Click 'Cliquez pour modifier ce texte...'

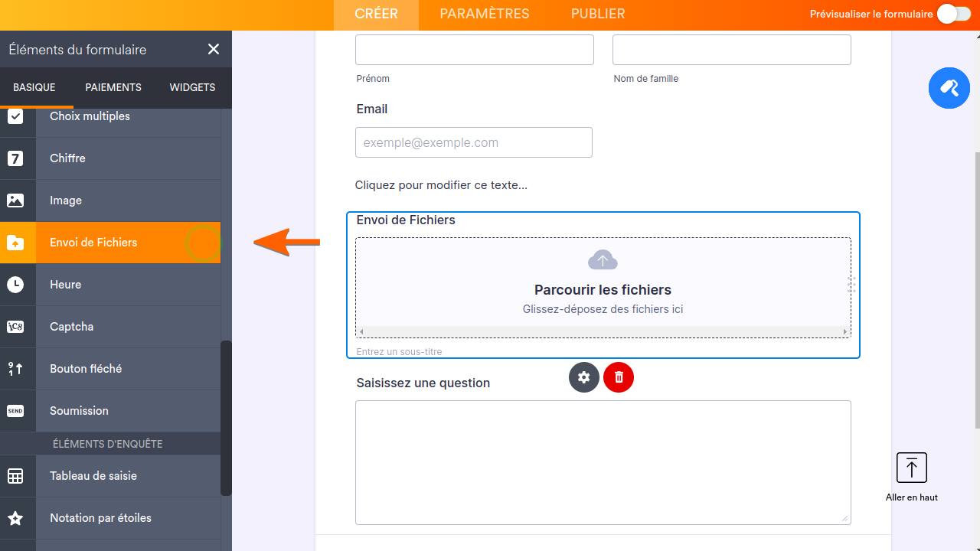point(441,185)
